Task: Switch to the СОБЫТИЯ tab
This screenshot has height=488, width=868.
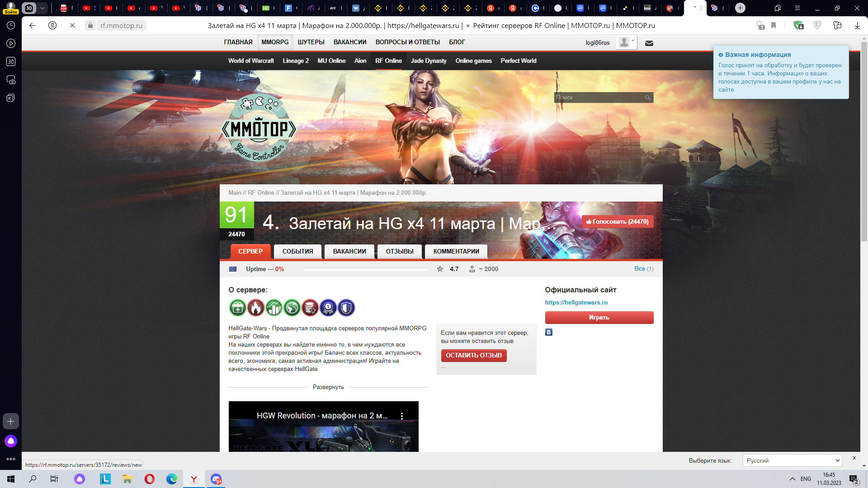Action: point(297,251)
